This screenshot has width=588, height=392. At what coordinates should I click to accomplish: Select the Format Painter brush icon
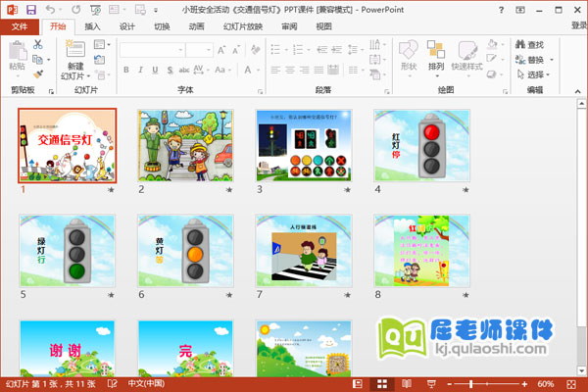tap(38, 74)
